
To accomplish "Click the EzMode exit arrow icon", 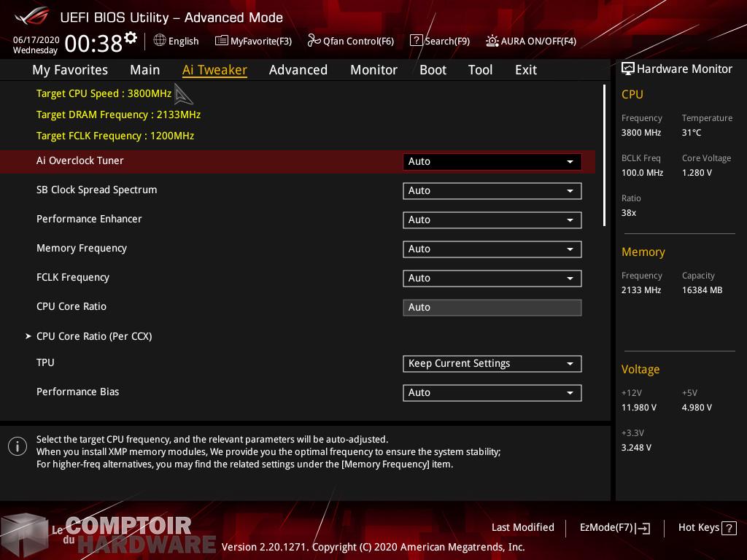I will pos(643,528).
